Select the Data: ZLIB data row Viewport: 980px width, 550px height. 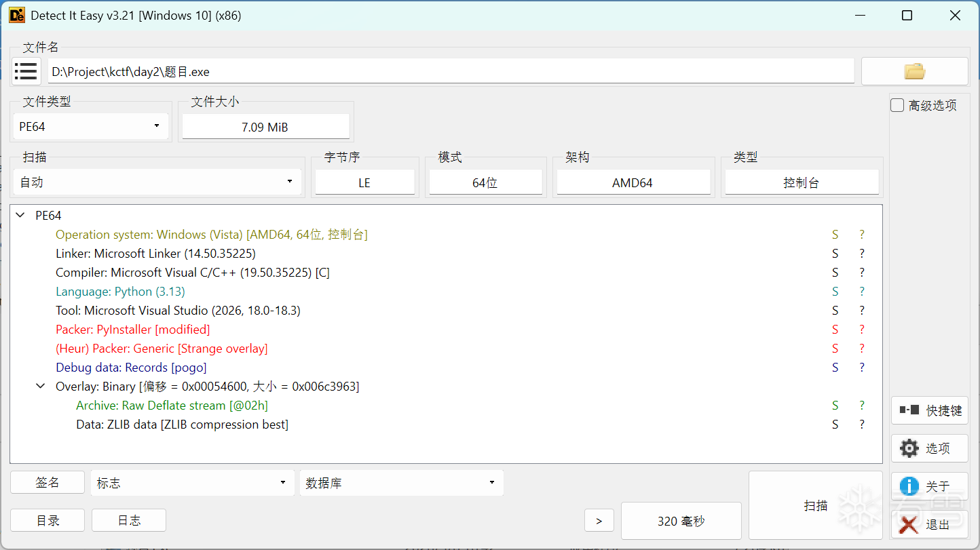(x=447, y=425)
